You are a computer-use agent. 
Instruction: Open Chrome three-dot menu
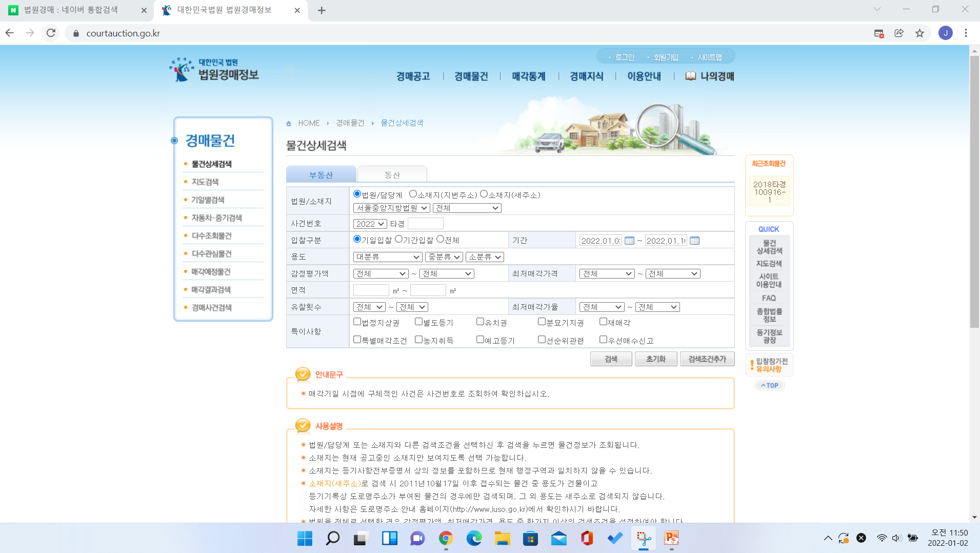pyautogui.click(x=966, y=33)
